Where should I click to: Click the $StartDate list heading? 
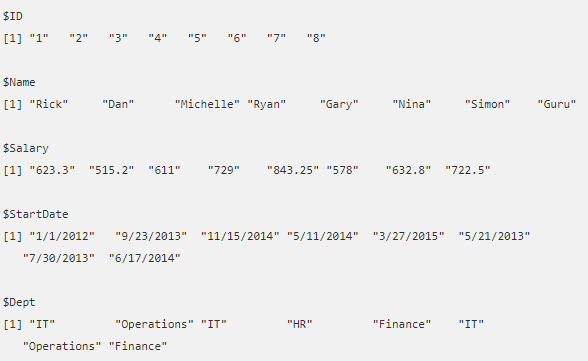click(x=36, y=214)
